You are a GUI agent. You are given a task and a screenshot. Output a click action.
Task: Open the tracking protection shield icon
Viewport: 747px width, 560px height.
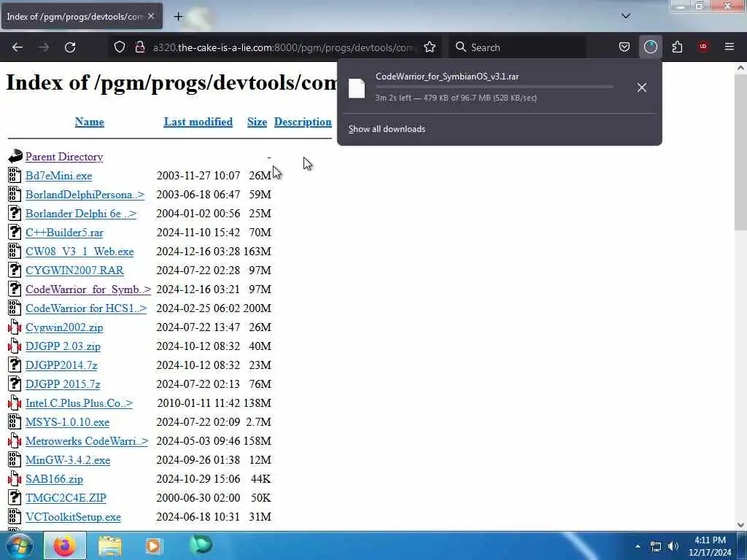[120, 47]
